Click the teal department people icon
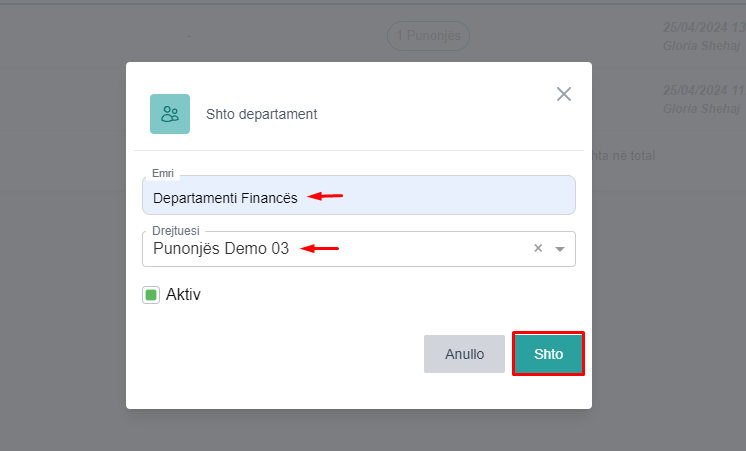The image size is (746, 451). coord(170,114)
